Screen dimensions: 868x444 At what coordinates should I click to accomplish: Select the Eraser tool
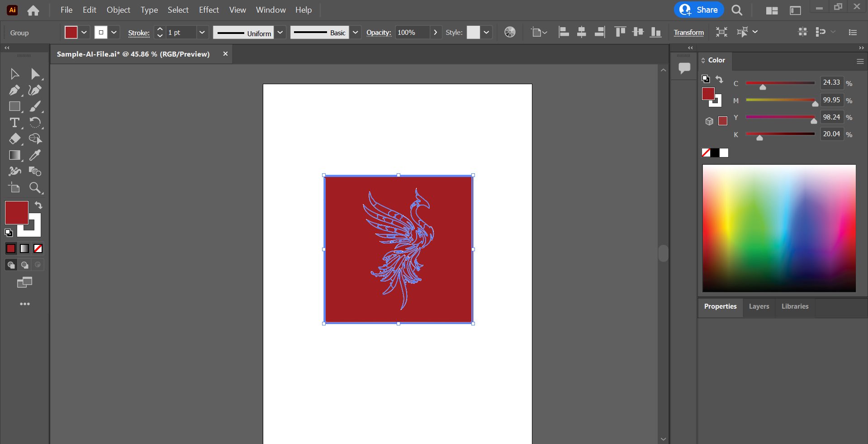[14, 139]
